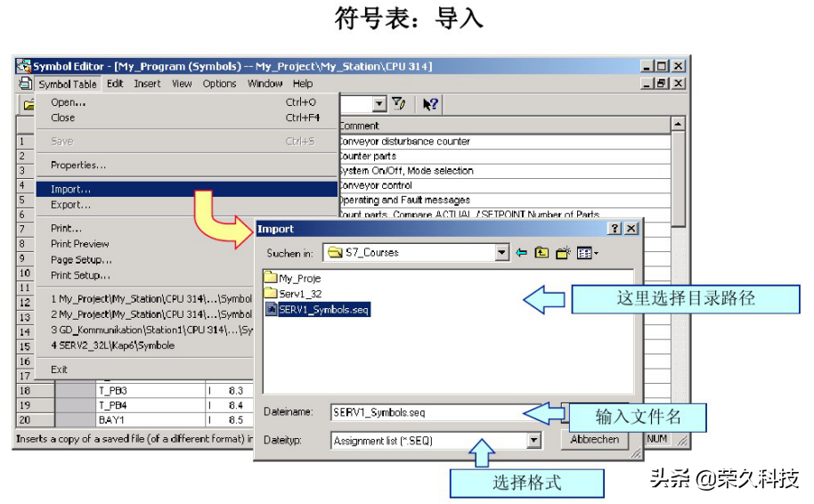The image size is (814, 504).
Task: Go up one folder level icon
Action: pyautogui.click(x=541, y=253)
